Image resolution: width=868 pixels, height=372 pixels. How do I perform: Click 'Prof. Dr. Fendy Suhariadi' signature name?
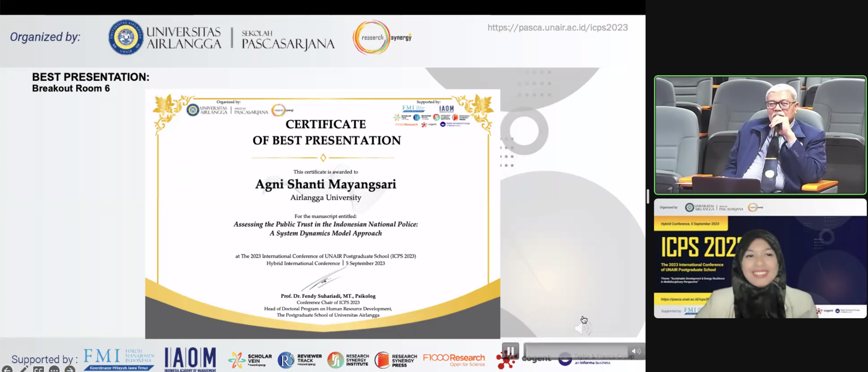pos(328,296)
